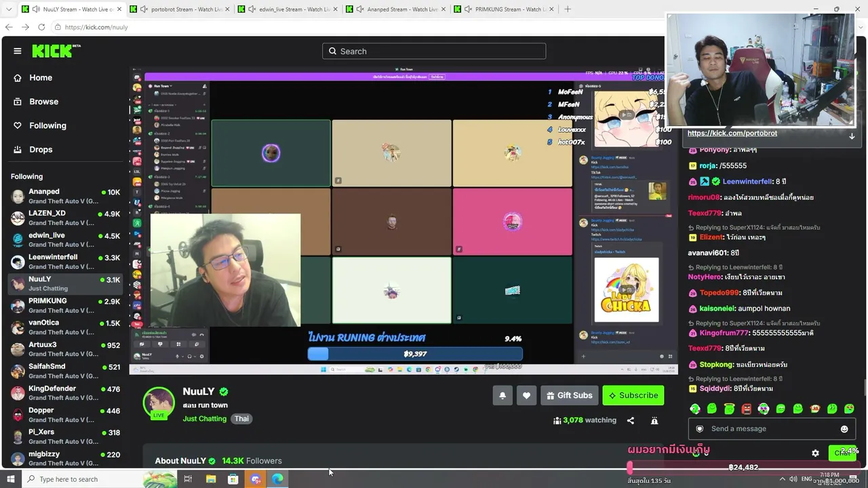Mute the NuuLY Stream browser tab

click(x=36, y=9)
